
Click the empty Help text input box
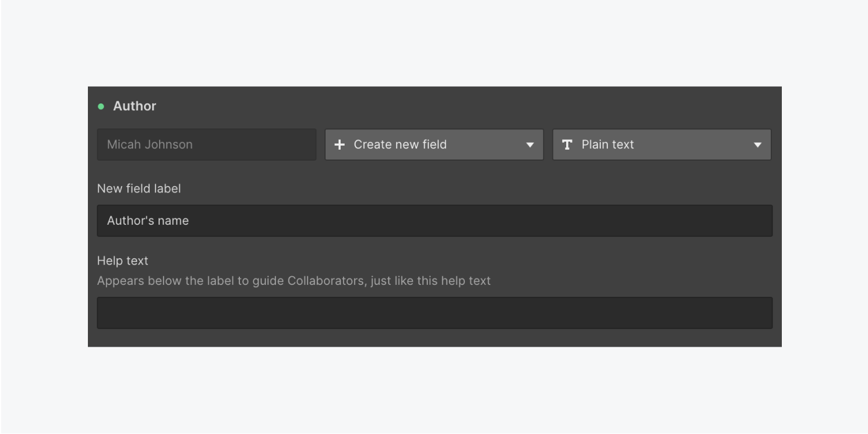click(x=434, y=313)
